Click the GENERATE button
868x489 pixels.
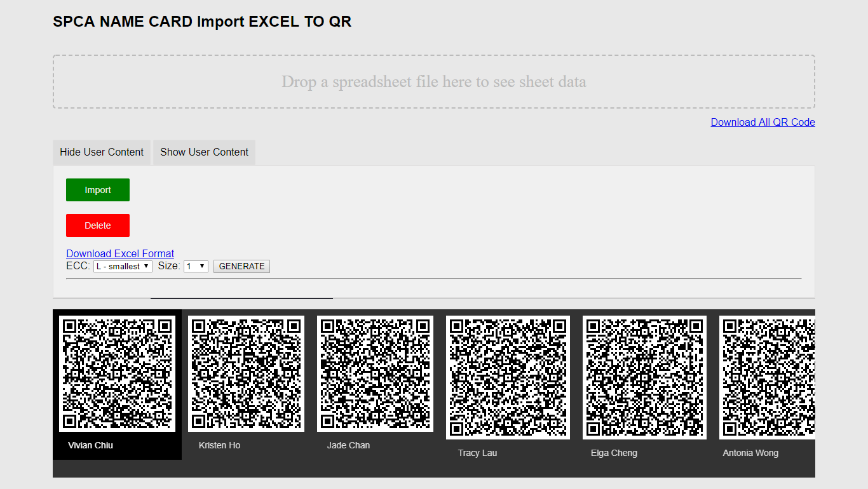(x=241, y=267)
